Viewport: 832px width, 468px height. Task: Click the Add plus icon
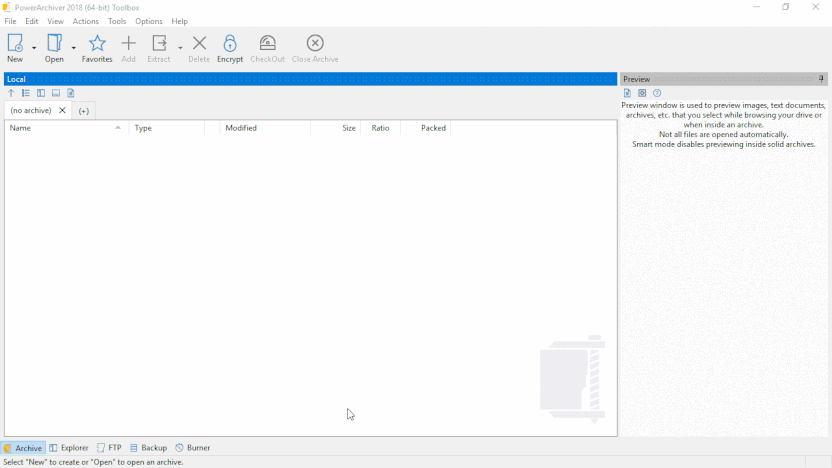tap(128, 44)
